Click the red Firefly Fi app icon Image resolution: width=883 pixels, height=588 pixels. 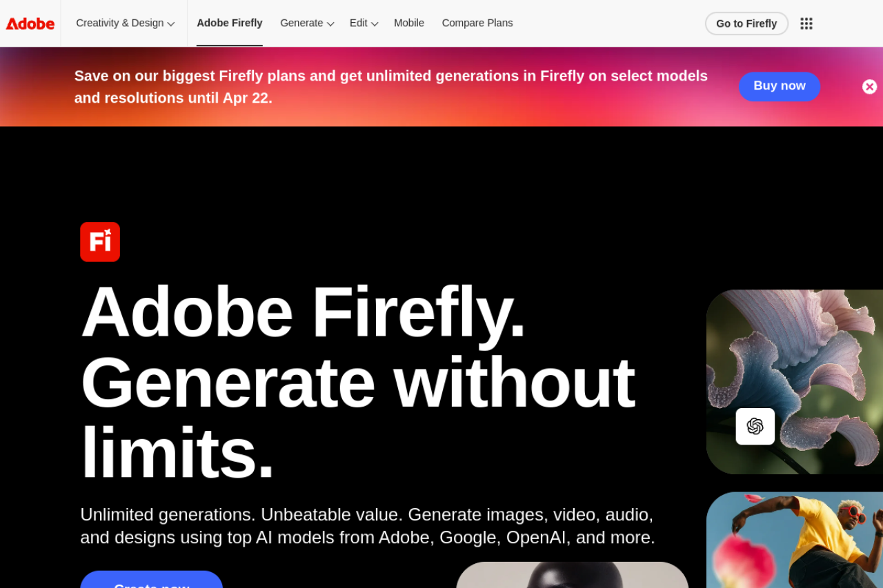click(100, 242)
